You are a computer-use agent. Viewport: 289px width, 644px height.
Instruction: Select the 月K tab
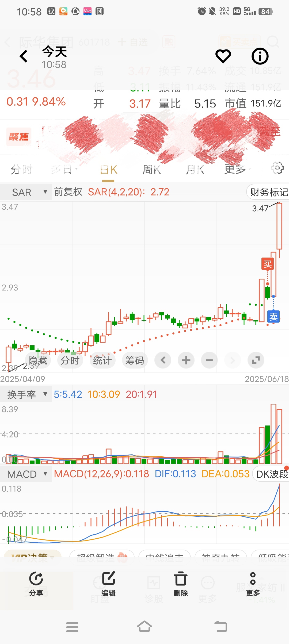click(x=195, y=169)
